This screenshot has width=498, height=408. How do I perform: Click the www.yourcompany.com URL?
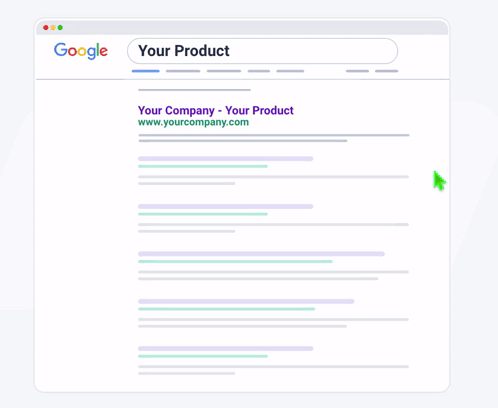pos(193,122)
